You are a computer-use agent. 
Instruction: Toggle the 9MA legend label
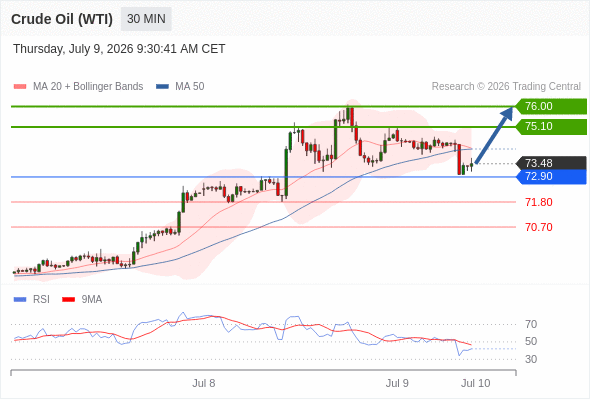92,300
